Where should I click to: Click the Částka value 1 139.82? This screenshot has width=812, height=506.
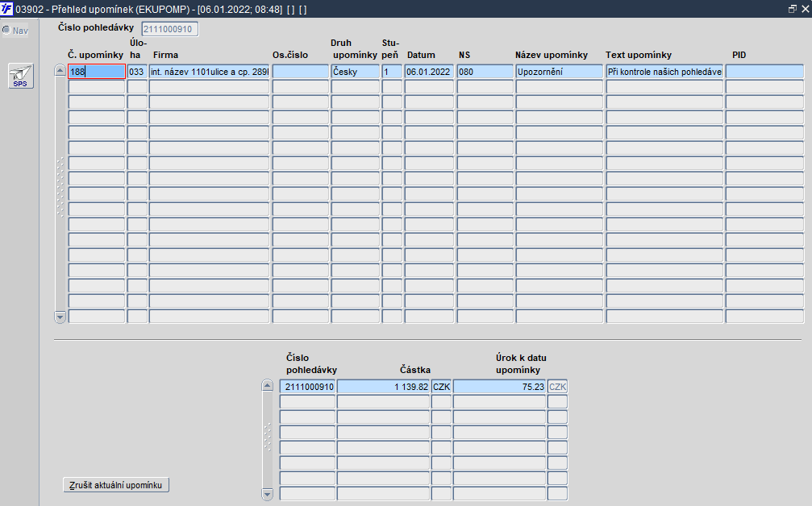pyautogui.click(x=384, y=387)
